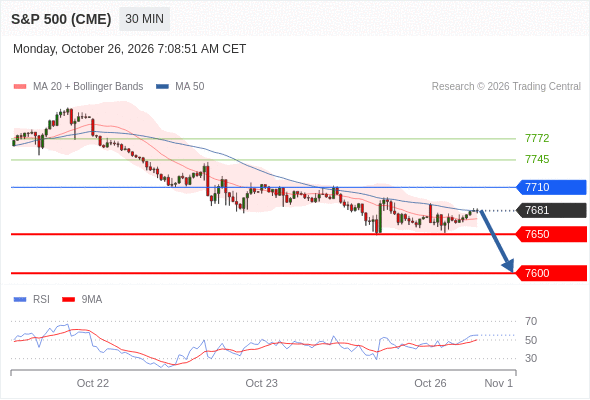Viewport: 590px width, 400px height.
Task: Click the Nov 1 date axis label
Action: coord(499,383)
